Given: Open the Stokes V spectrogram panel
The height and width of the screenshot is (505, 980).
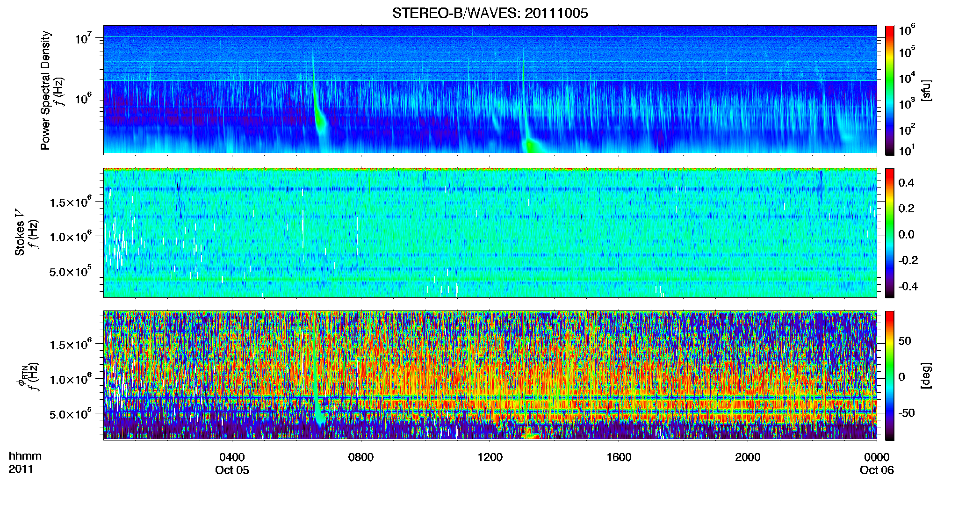Looking at the screenshot, I should (x=490, y=232).
